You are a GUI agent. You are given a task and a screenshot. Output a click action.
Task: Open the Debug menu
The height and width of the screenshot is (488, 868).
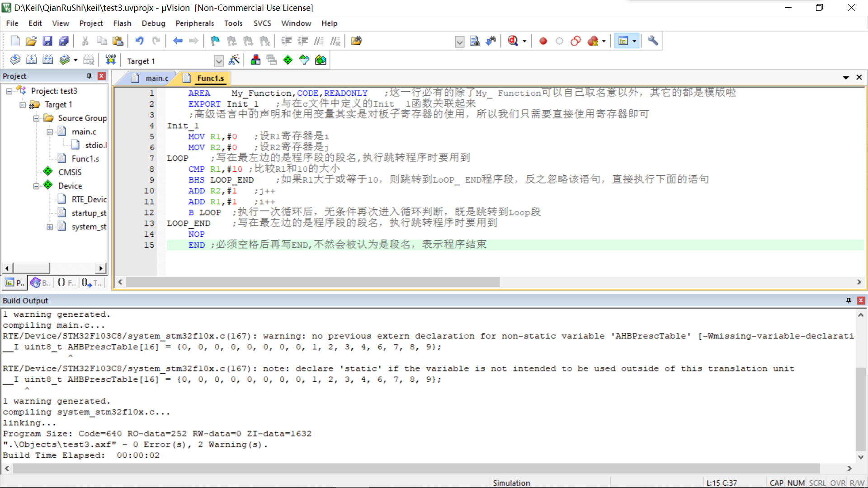(x=153, y=23)
